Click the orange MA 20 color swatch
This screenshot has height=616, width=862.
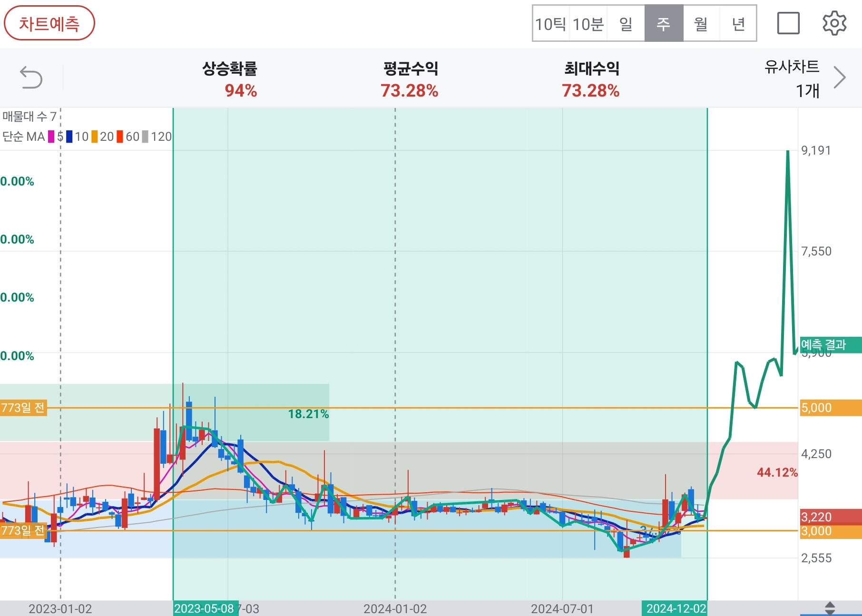[95, 137]
